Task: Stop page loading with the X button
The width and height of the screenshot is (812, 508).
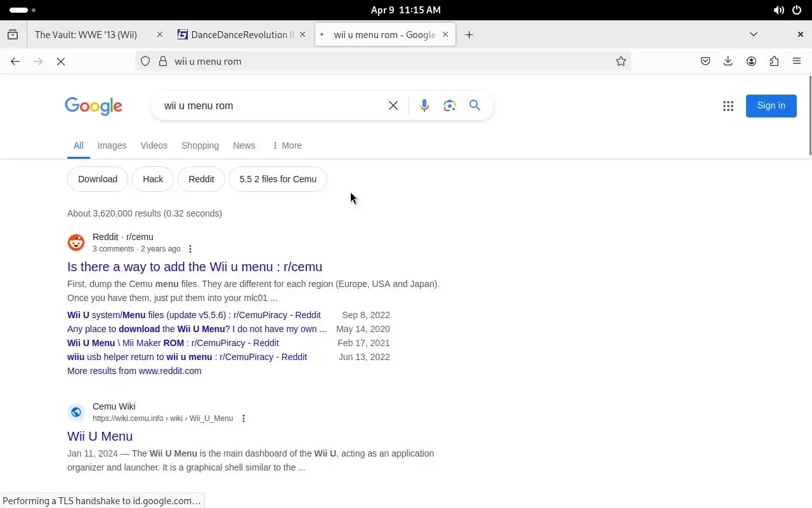Action: (61, 62)
